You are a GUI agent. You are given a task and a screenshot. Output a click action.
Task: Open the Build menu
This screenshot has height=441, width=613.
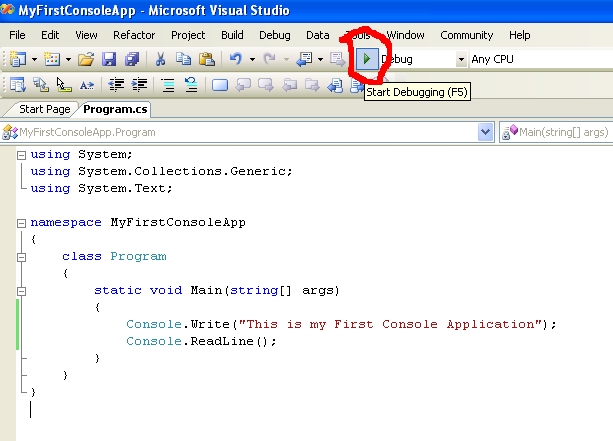(x=232, y=35)
